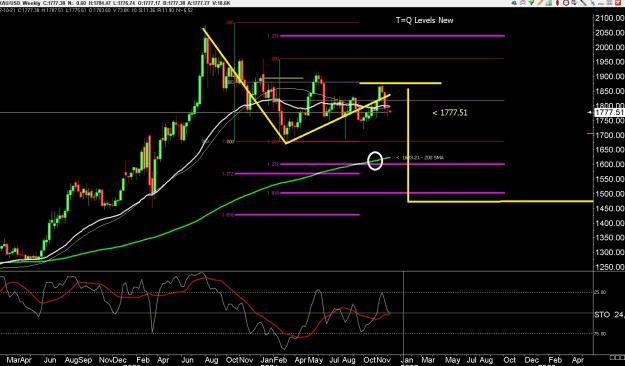Image resolution: width=625 pixels, height=366 pixels.
Task: Click the STO indicator value label
Action: pos(609,315)
